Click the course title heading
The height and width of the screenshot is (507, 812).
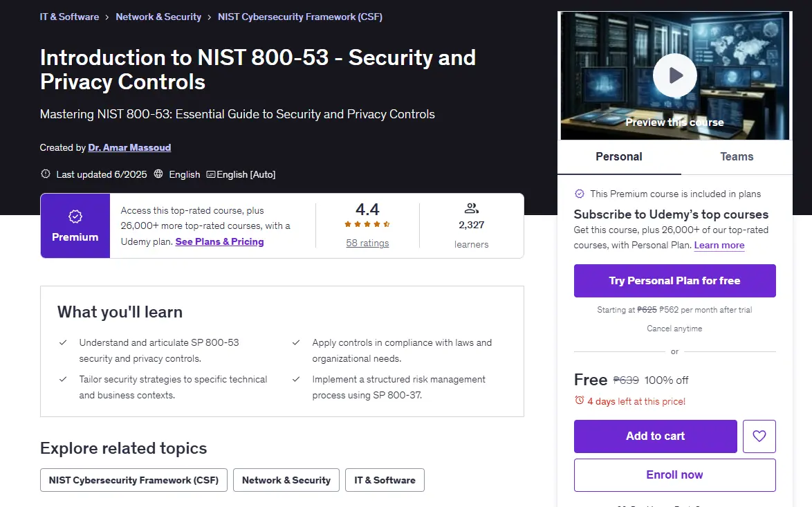click(x=257, y=69)
